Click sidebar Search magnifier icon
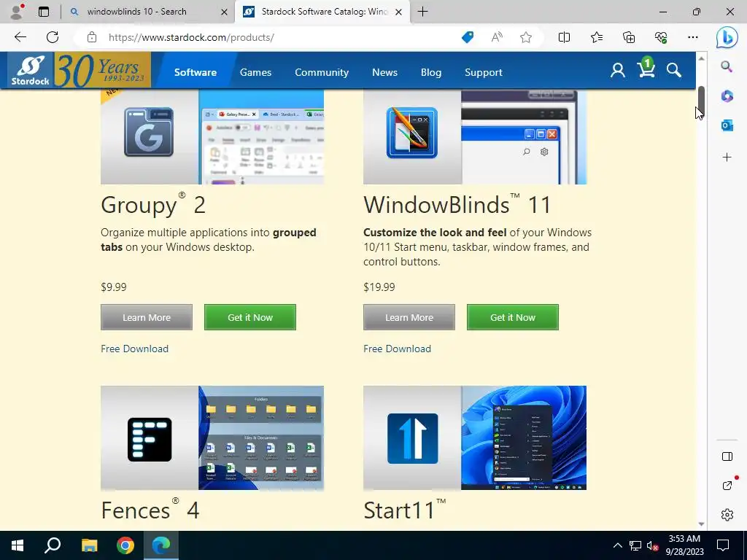Screen dimensions: 747x560 click(x=727, y=66)
